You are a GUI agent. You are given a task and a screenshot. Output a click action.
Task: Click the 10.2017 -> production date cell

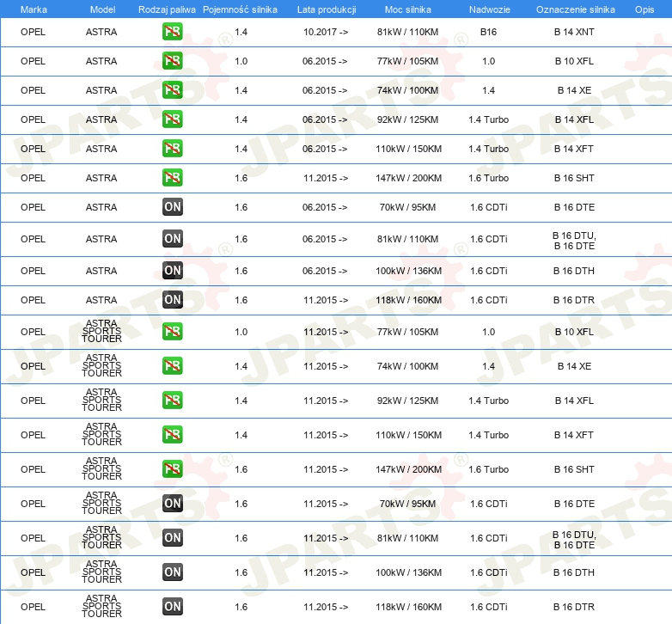coord(326,33)
